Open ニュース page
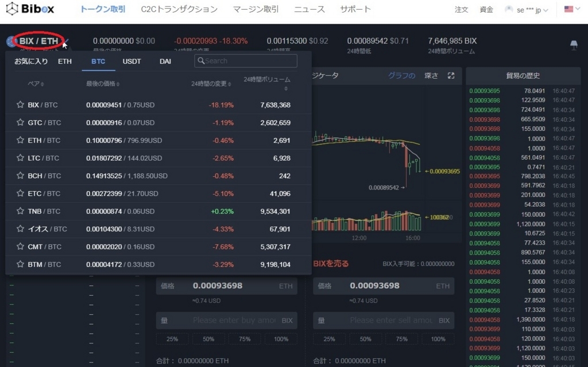 tap(310, 9)
